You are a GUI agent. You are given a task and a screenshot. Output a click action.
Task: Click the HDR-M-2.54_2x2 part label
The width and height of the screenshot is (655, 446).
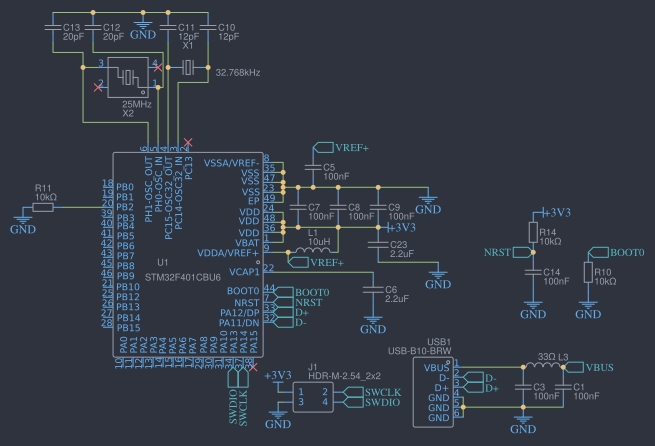[344, 376]
